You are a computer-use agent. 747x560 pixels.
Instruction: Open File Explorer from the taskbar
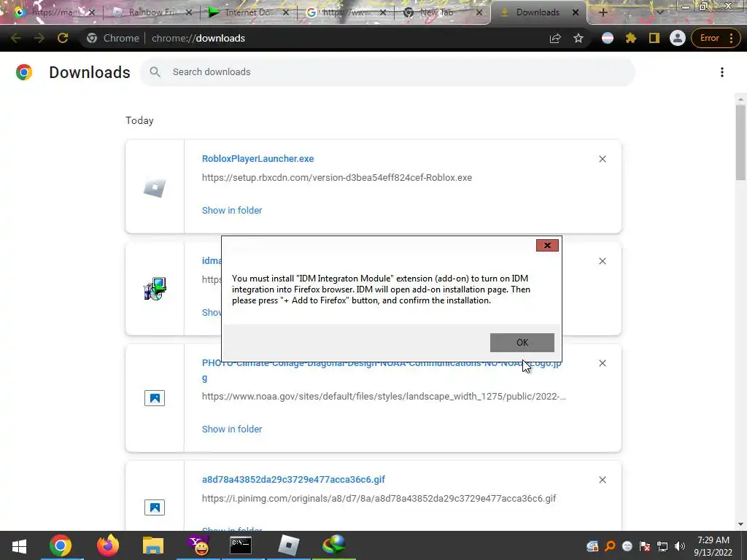pos(153,545)
